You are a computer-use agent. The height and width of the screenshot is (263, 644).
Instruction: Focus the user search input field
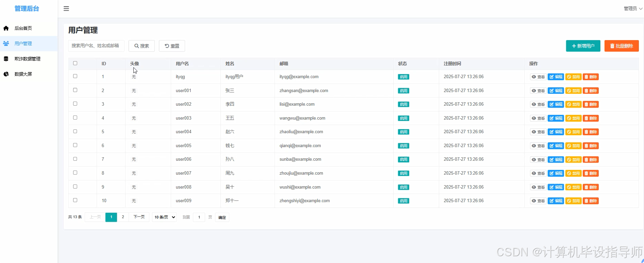(96, 46)
